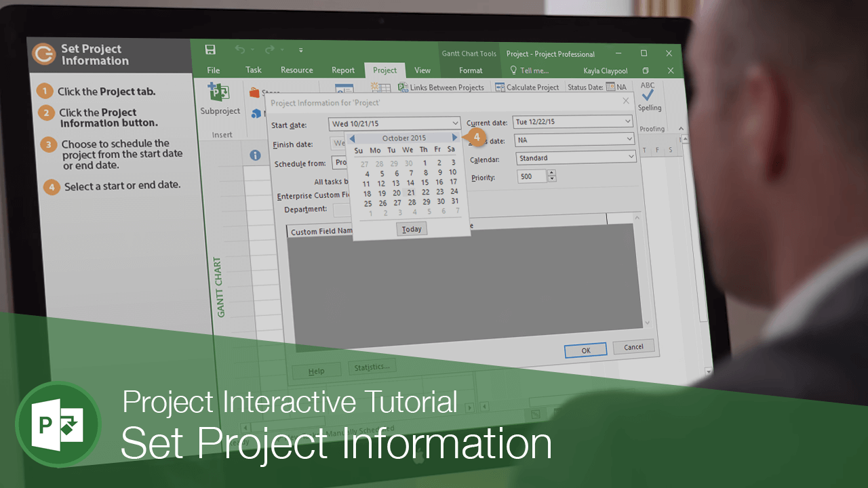Expand the Calendar dropdown showing Standard
Image resolution: width=868 pixels, height=488 pixels.
631,157
